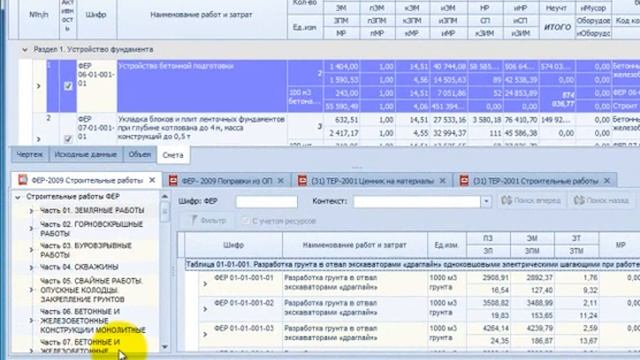Click the icon on ТЕР-2001 Строительные работы tab

464,180
